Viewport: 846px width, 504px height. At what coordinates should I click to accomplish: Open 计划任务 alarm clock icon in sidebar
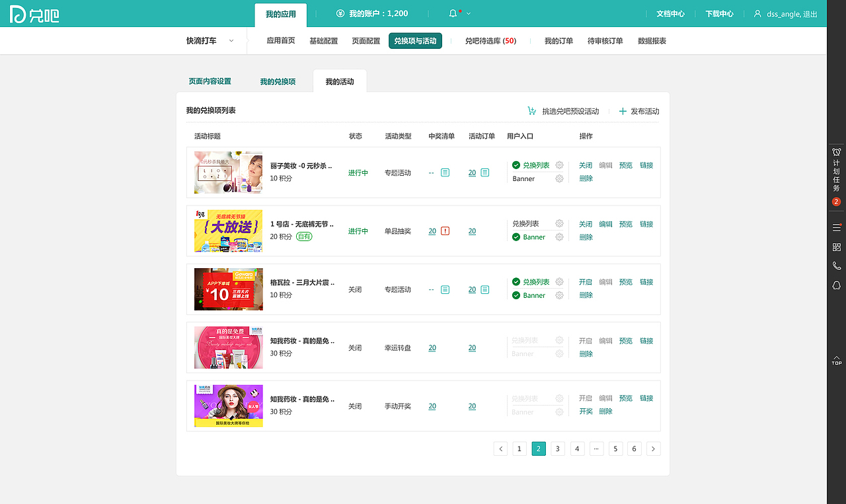click(836, 152)
